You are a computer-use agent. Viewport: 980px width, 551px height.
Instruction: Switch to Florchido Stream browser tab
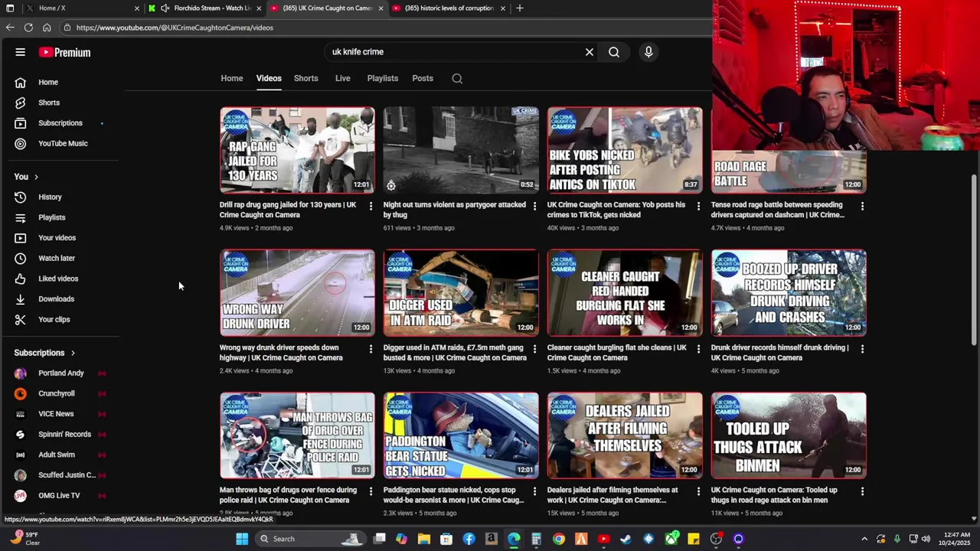tap(205, 8)
